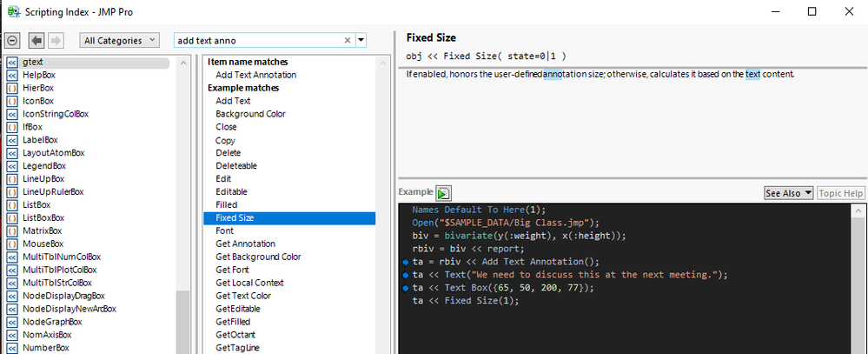Image resolution: width=868 pixels, height=354 pixels.
Task: Click the function icon beside IconBox
Action: pos(11,101)
